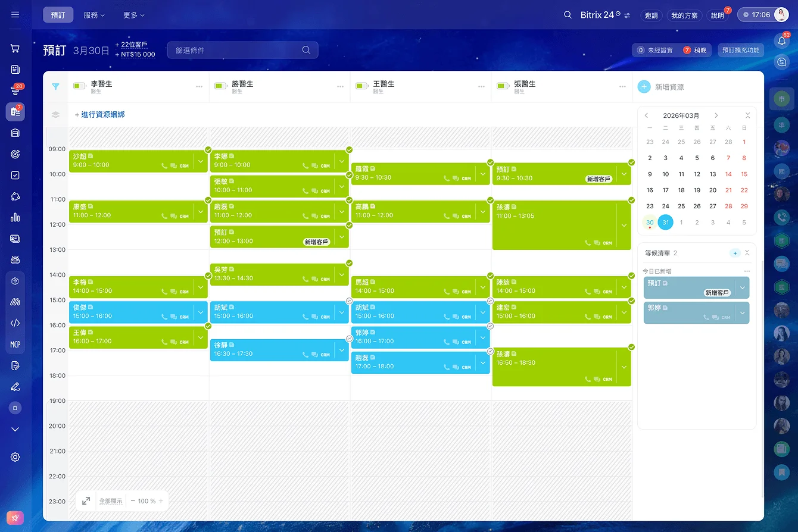This screenshot has height=532, width=798.
Task: Open the three-dot menu for 李醫生
Action: click(199, 87)
